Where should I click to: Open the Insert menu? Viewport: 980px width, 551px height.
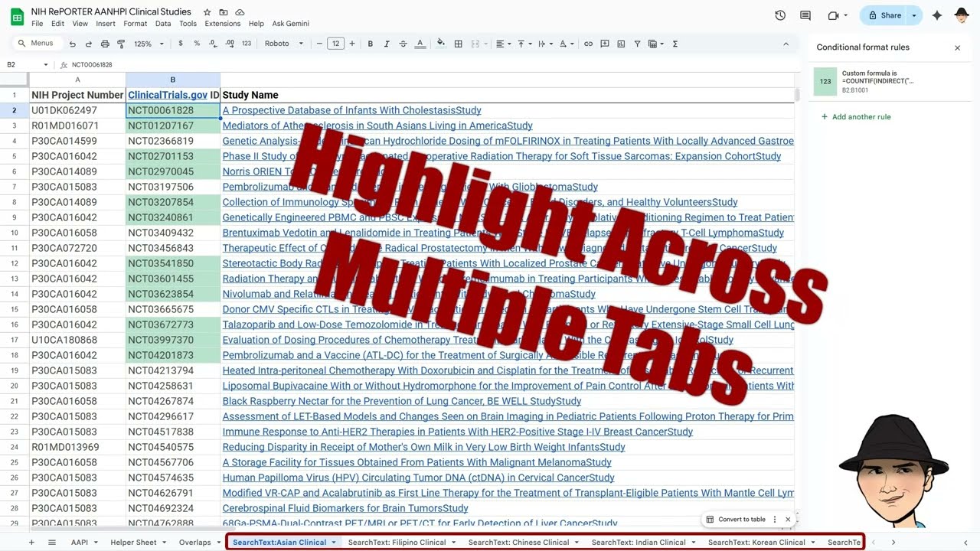(x=106, y=24)
